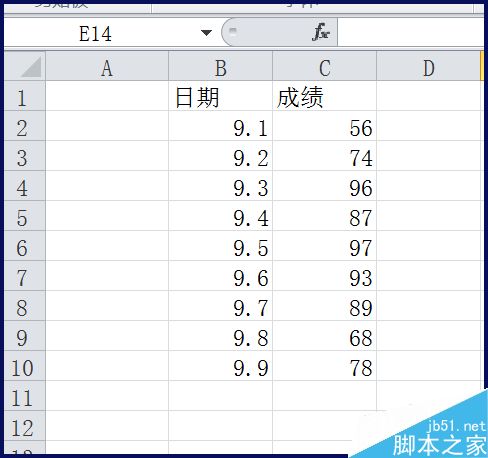The height and width of the screenshot is (458, 488).
Task: Select the cell with date 9.7
Action: [x=221, y=306]
